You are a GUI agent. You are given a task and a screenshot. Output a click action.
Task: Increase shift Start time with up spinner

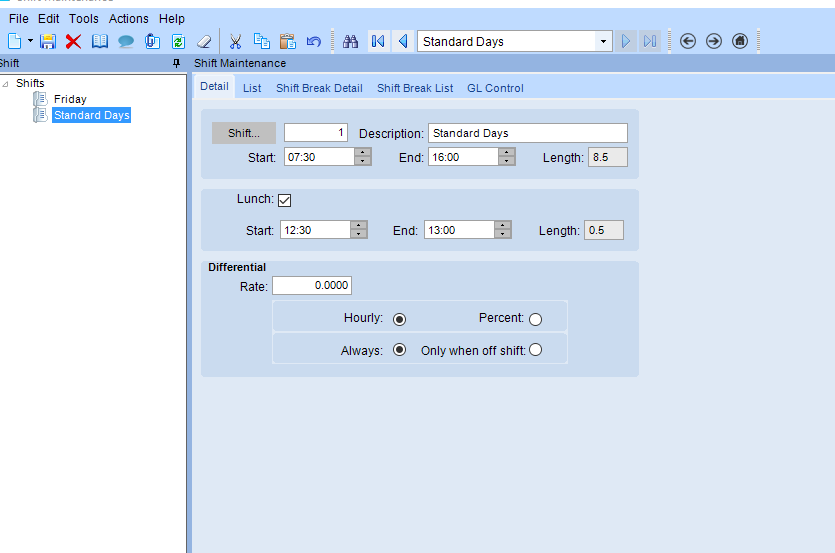363,152
